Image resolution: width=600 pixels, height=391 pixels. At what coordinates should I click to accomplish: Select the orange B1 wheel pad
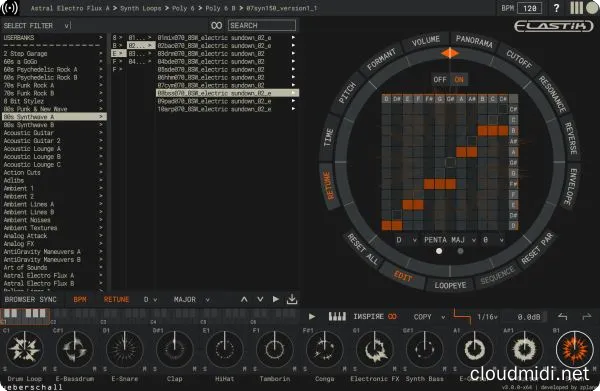tap(574, 350)
